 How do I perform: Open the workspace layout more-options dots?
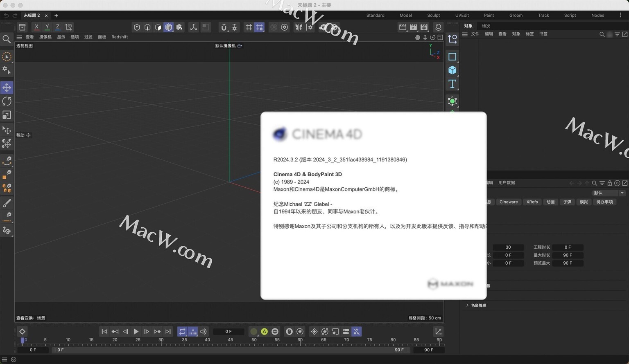click(620, 15)
